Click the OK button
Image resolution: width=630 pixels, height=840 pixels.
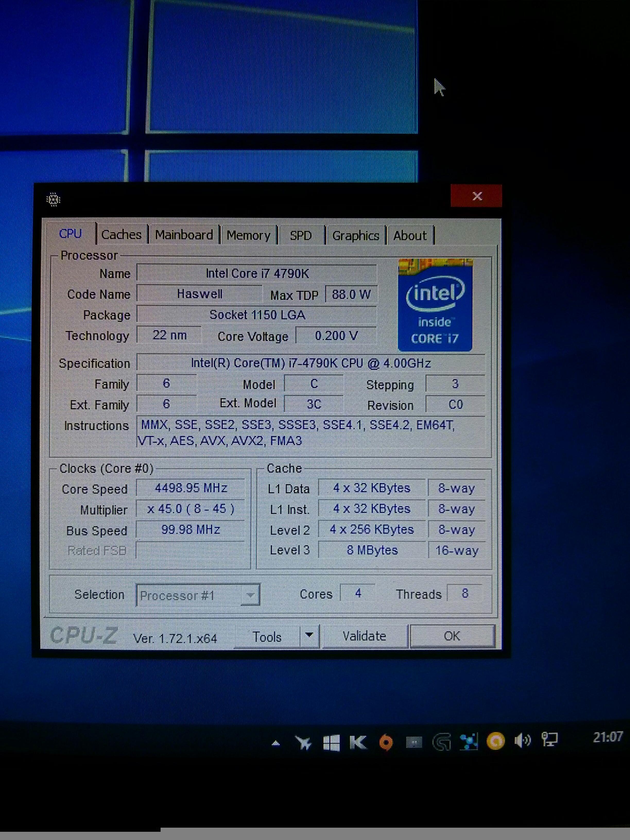click(x=452, y=636)
